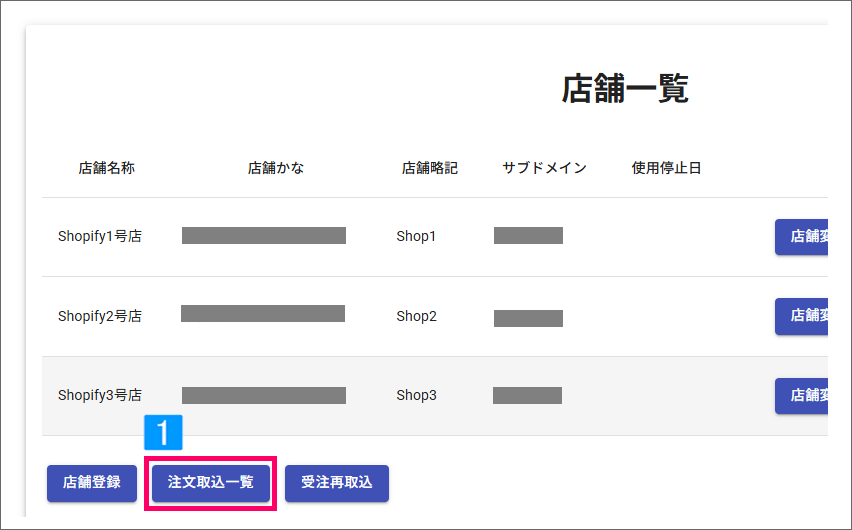This screenshot has height=530, width=852.
Task: Click the 受注再取込 button
Action: pos(337,483)
